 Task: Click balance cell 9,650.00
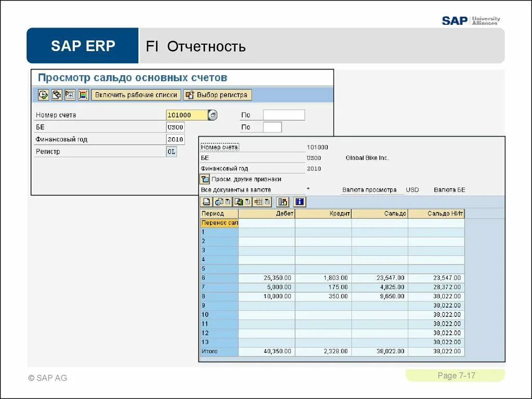point(380,296)
